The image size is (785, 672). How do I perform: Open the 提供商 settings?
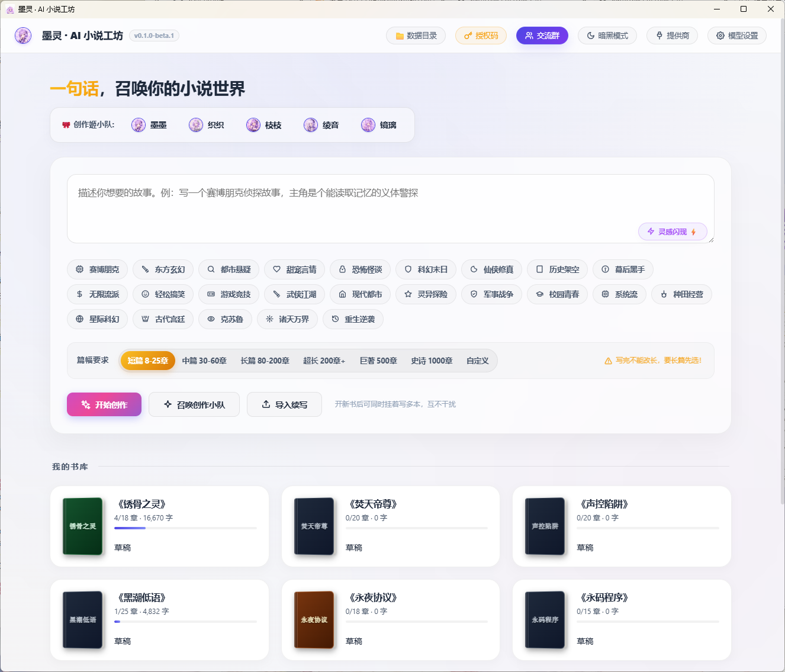(672, 36)
